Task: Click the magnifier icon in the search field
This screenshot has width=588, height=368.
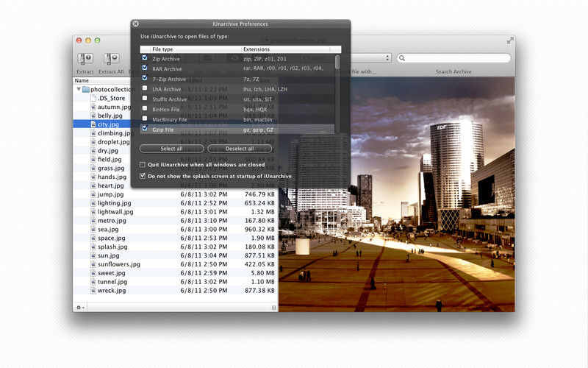Action: (x=402, y=58)
